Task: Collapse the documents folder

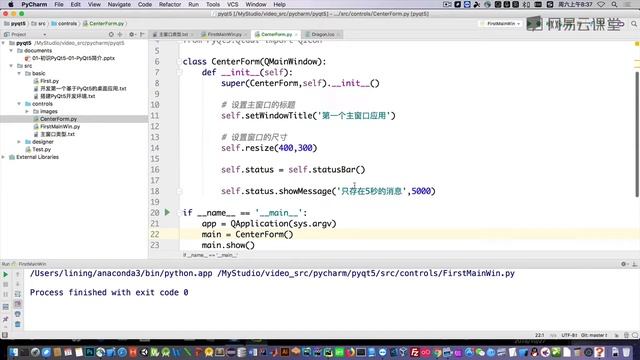Action: (x=11, y=51)
